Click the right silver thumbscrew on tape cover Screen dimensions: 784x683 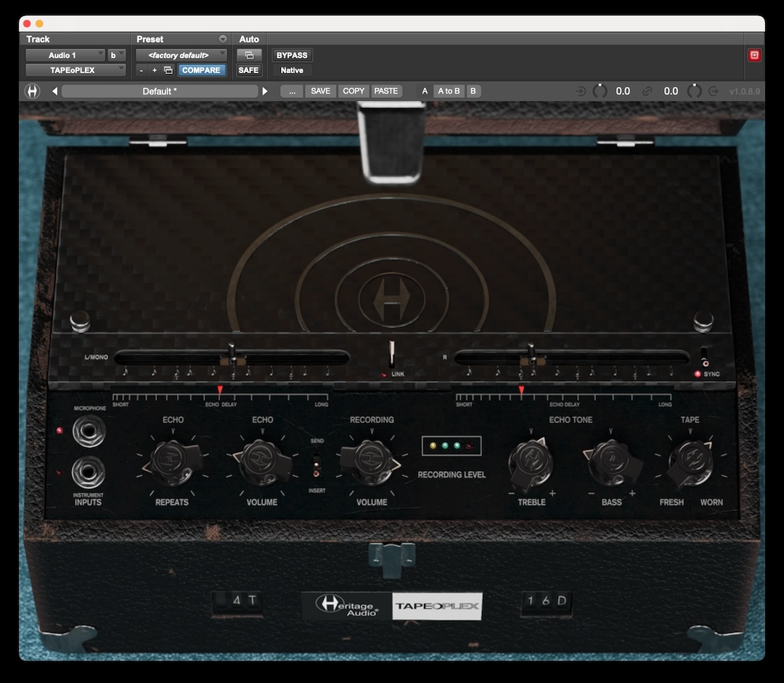tap(703, 321)
